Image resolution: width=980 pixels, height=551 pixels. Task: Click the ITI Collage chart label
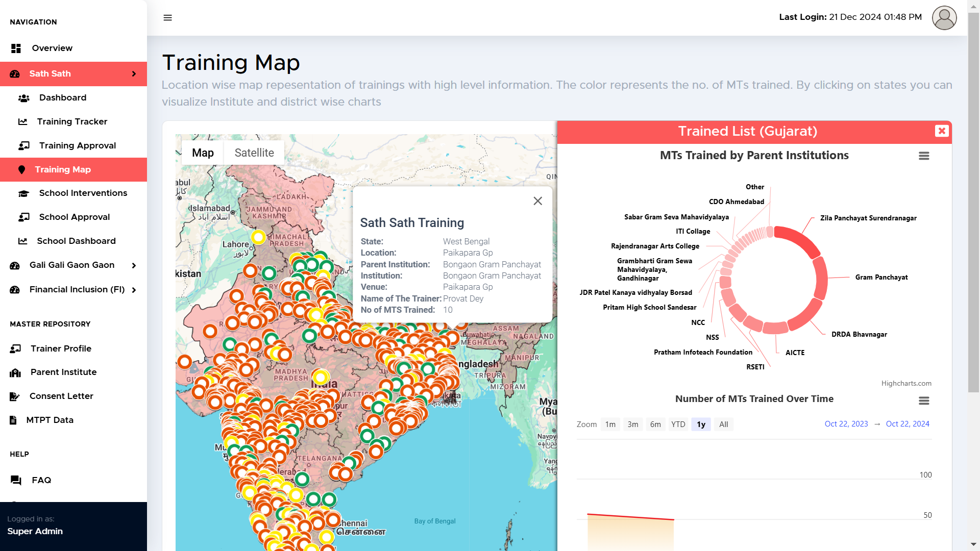(693, 231)
